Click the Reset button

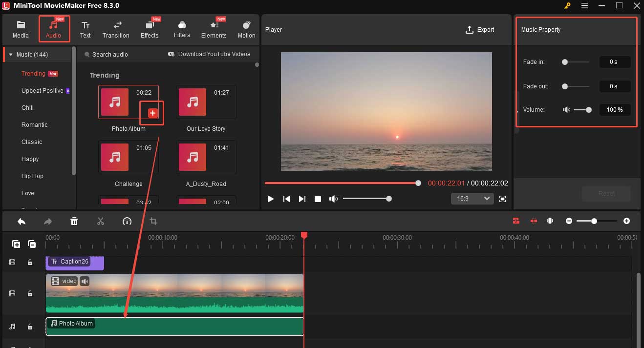point(606,194)
